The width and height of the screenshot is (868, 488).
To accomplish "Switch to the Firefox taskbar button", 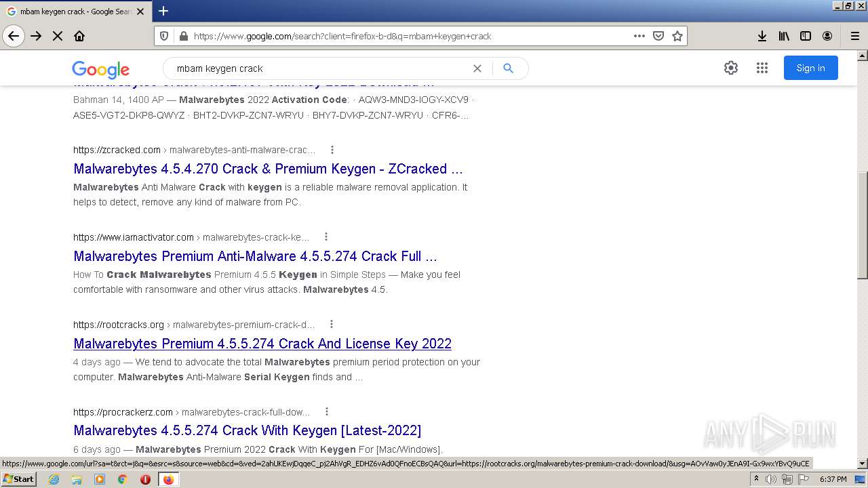I will click(x=168, y=479).
